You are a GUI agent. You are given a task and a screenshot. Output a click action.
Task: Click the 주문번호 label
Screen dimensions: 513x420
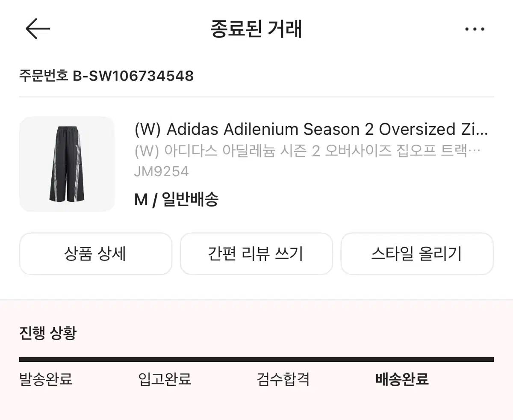coord(44,76)
